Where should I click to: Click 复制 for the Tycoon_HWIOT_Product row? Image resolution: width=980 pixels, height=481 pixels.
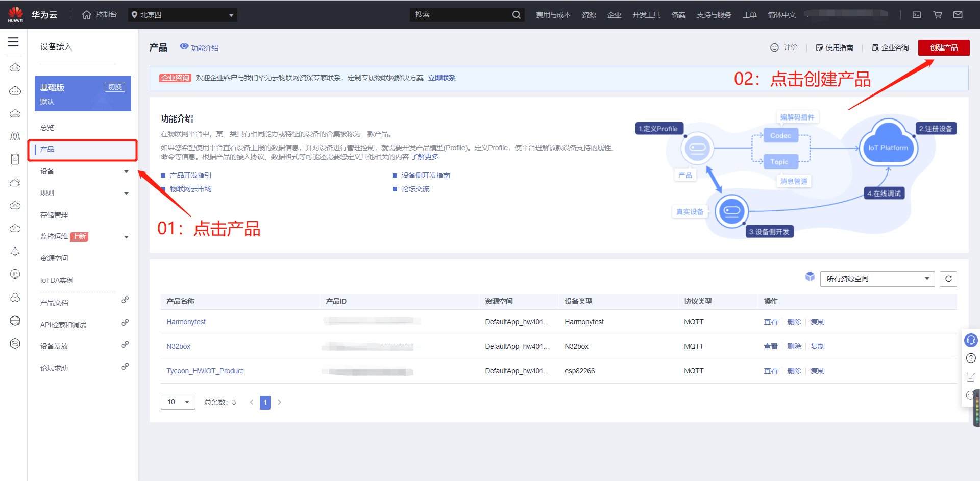pos(818,371)
